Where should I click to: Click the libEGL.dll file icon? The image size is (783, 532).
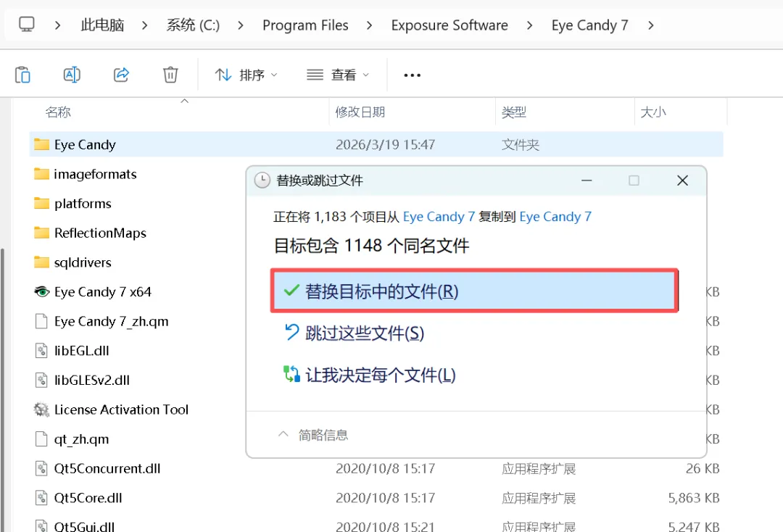[41, 350]
